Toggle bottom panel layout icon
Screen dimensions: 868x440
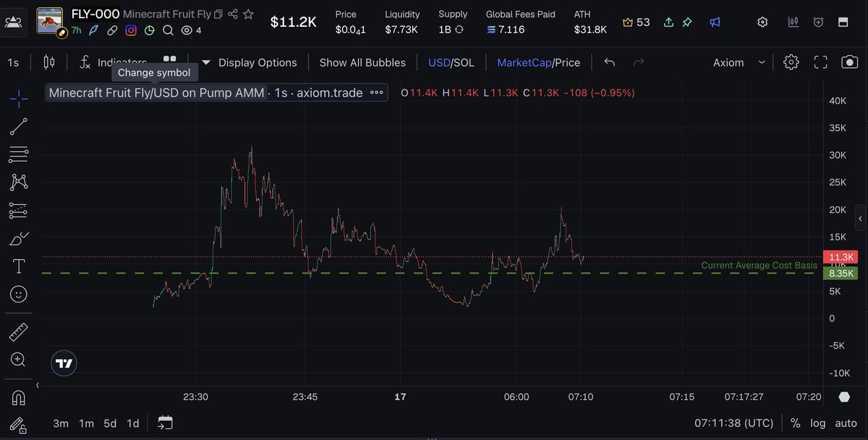click(843, 22)
